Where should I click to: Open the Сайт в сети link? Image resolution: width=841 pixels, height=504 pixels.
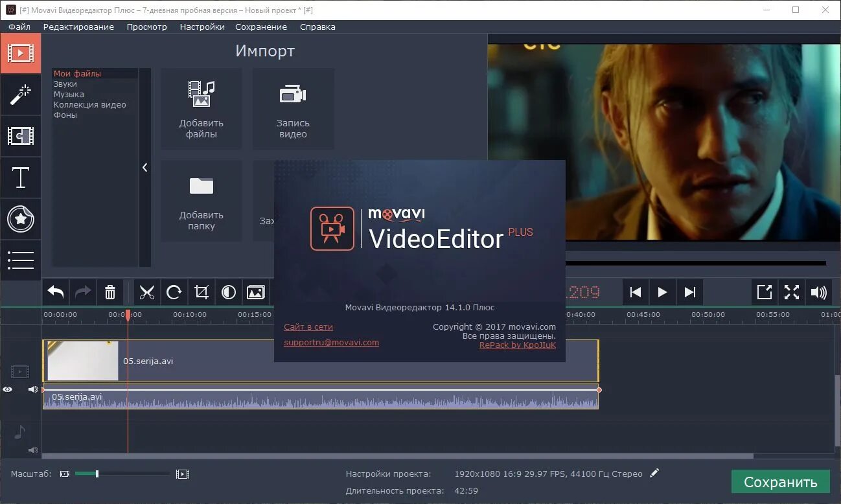coord(308,326)
